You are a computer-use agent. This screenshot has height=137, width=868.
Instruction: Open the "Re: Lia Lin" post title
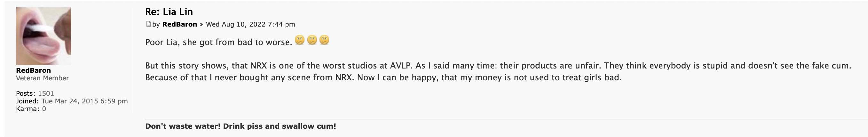click(169, 12)
